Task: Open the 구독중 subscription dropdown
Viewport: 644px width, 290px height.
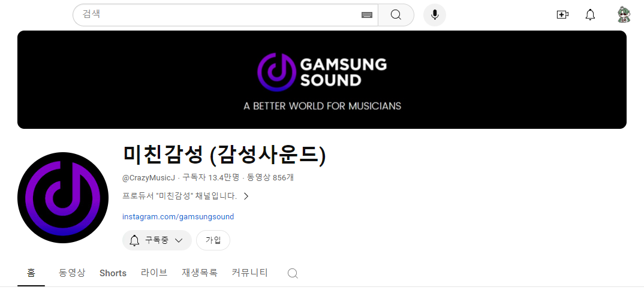Action: coord(157,240)
